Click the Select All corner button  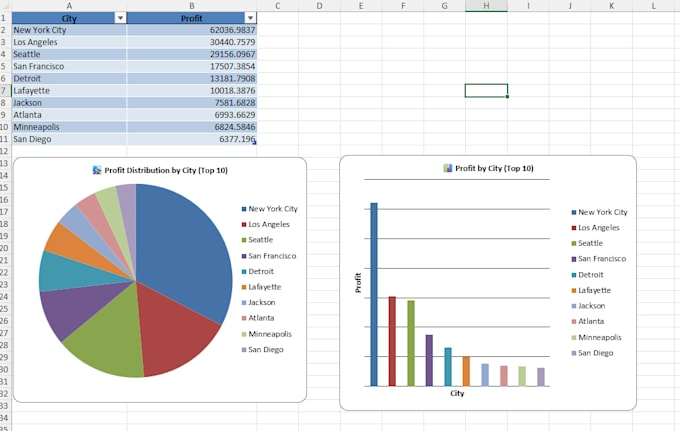tap(5, 6)
